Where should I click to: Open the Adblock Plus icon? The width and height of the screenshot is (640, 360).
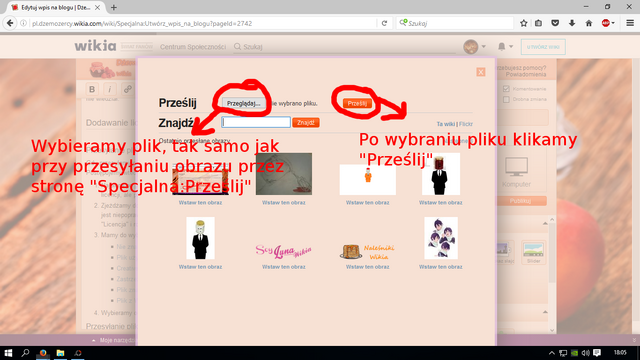click(x=606, y=23)
